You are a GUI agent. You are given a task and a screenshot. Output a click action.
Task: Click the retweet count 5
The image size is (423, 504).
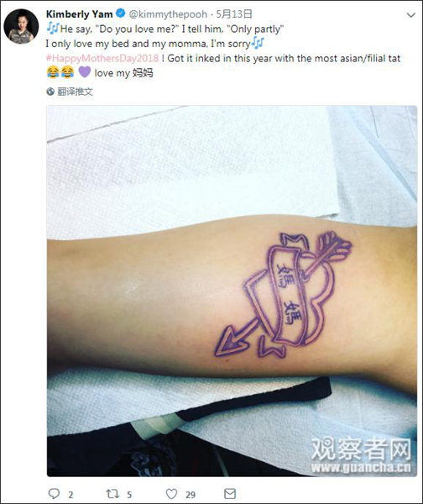129,495
